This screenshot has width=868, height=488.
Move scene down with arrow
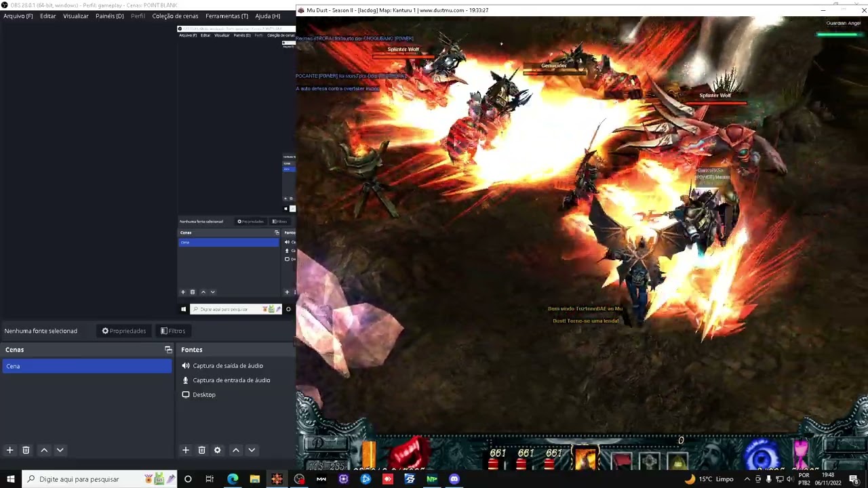point(60,450)
